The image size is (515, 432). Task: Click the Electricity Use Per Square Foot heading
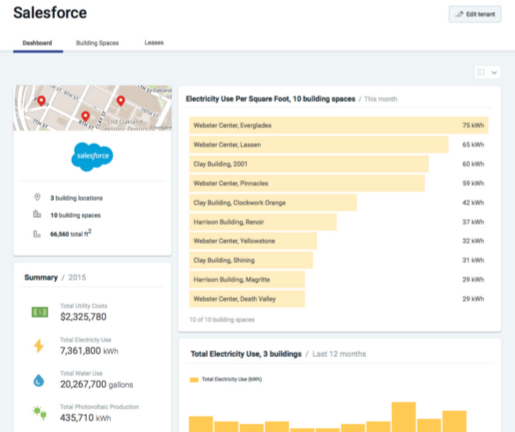tap(270, 99)
